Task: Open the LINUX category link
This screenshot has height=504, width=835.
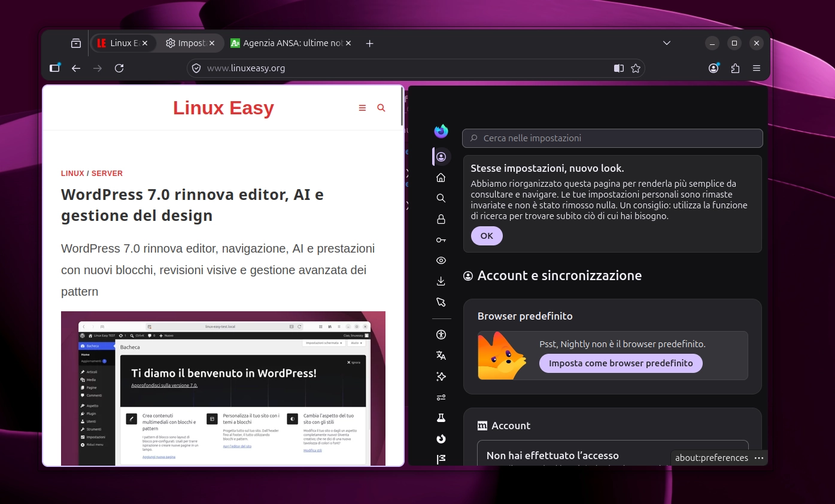Action: [x=72, y=174]
